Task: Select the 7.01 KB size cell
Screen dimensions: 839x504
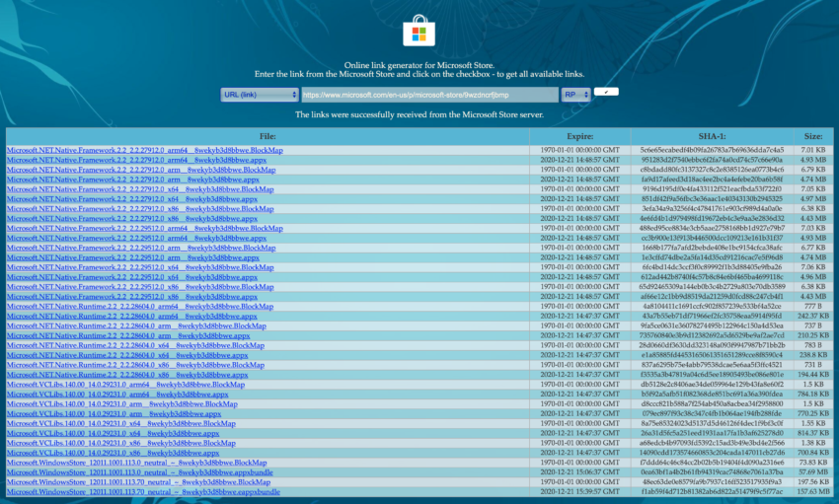Action: [812, 150]
